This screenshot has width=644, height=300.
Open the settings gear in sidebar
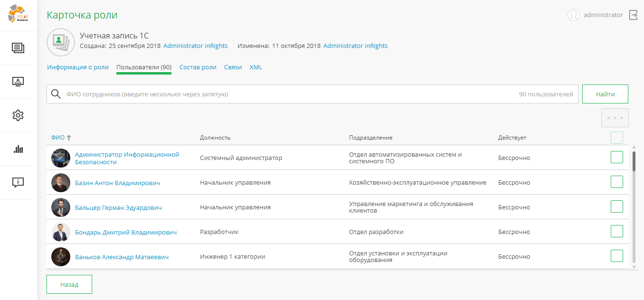(18, 115)
